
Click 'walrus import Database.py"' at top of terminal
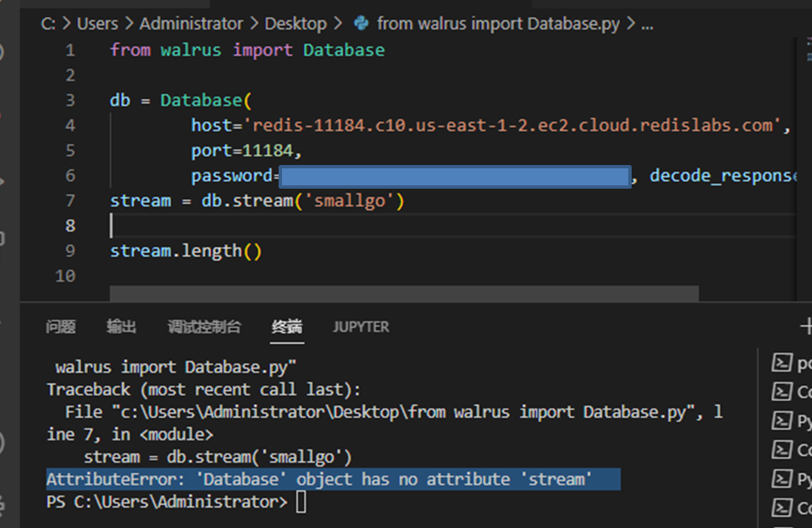[x=175, y=367]
